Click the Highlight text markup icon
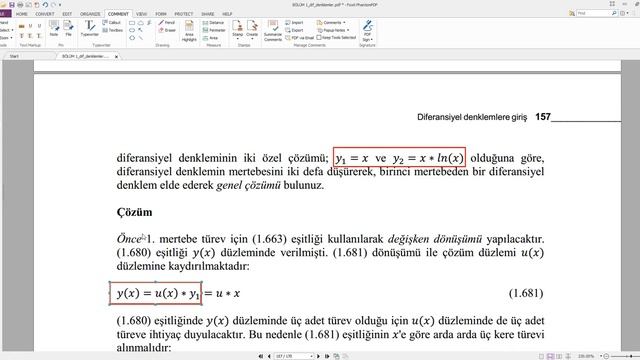 (22, 26)
